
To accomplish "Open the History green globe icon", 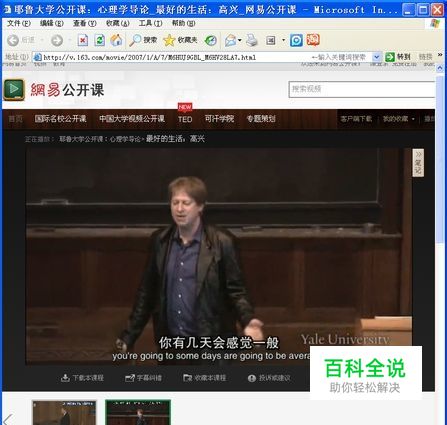I will (210, 40).
